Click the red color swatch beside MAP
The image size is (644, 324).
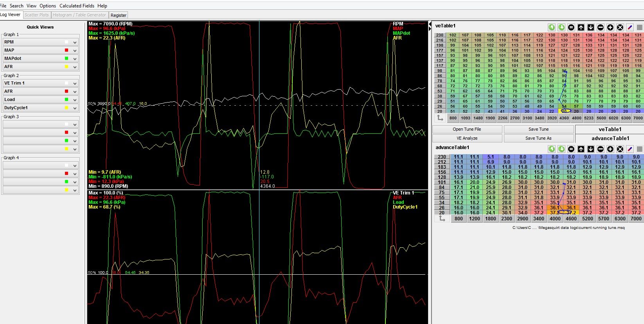point(67,50)
